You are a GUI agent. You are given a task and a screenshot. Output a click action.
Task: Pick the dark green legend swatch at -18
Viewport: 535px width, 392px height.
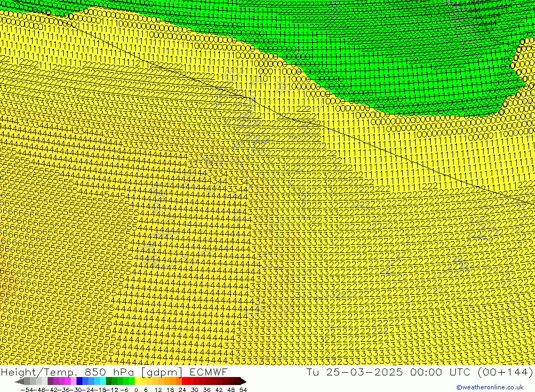[109, 381]
